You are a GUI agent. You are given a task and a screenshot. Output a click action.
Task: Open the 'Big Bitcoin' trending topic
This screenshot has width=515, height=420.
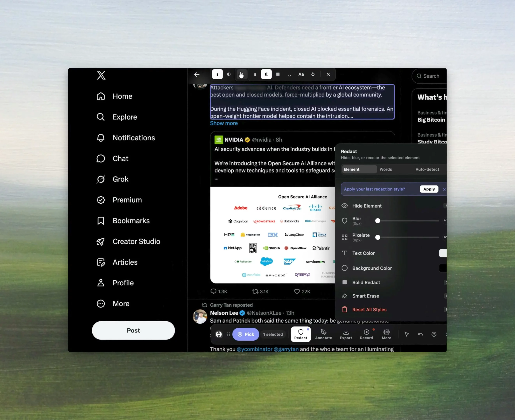(x=431, y=120)
